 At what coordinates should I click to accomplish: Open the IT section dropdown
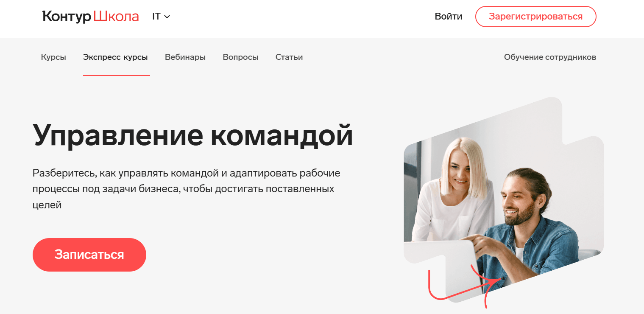tap(161, 17)
